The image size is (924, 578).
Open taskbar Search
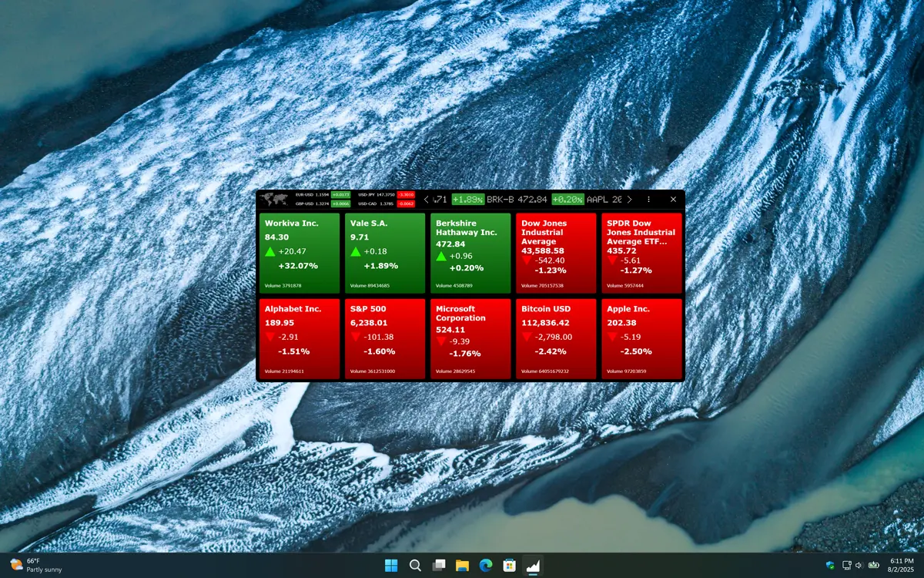point(415,566)
